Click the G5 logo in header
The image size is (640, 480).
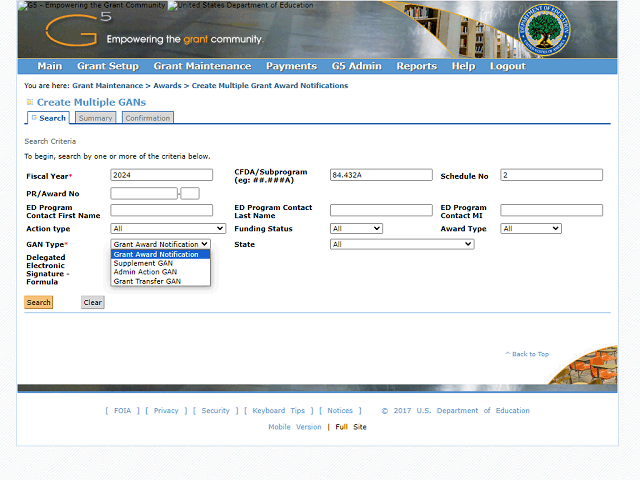click(x=78, y=29)
